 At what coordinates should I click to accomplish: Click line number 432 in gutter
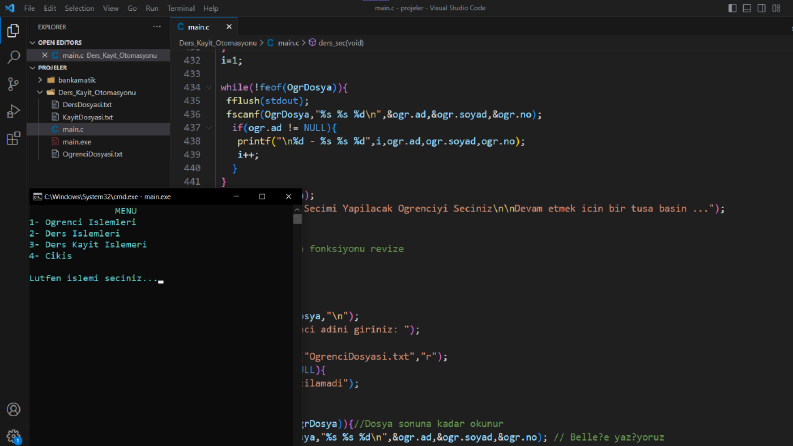pos(192,61)
